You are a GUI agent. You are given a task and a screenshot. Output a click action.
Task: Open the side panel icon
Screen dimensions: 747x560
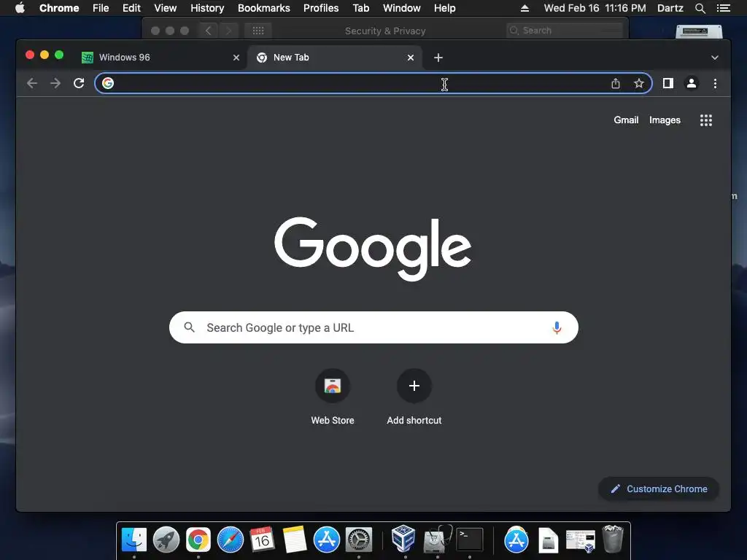[x=668, y=83]
